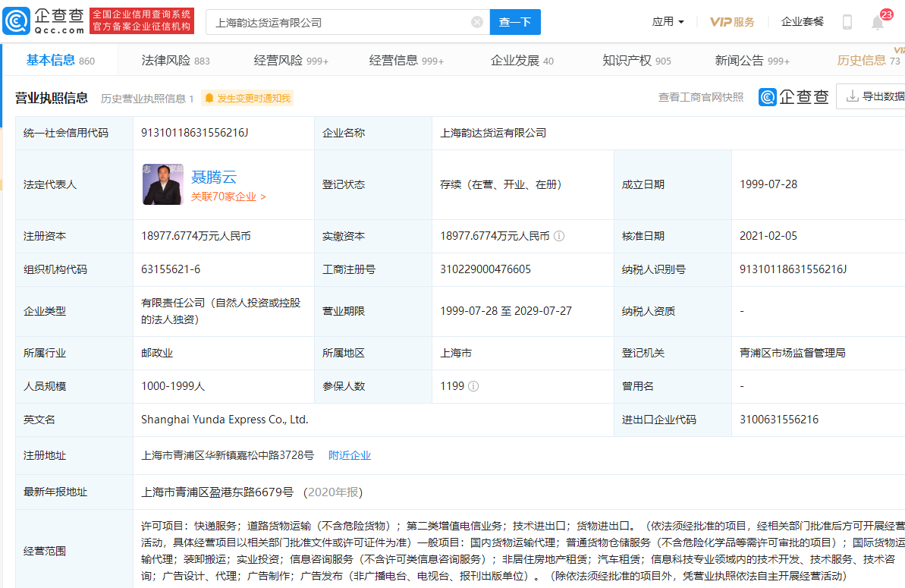Select founding date 1999-07-28
905x588 pixels.
click(768, 184)
